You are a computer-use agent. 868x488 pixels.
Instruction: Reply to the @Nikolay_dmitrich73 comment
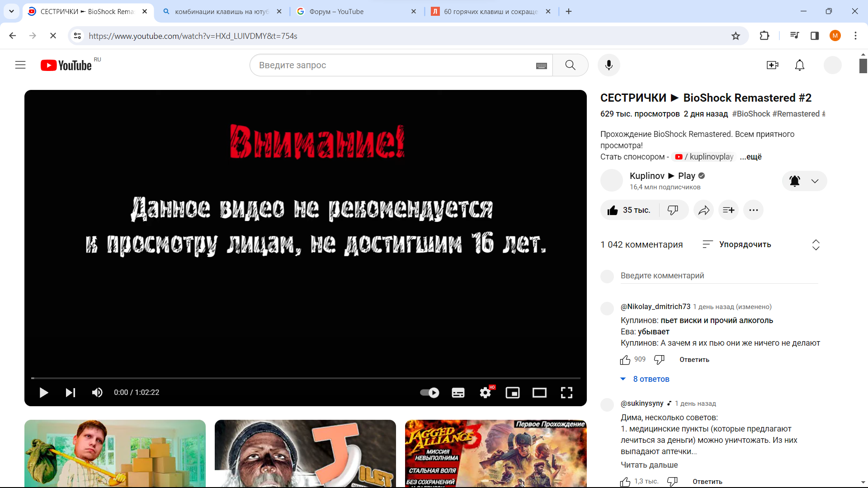click(694, 360)
